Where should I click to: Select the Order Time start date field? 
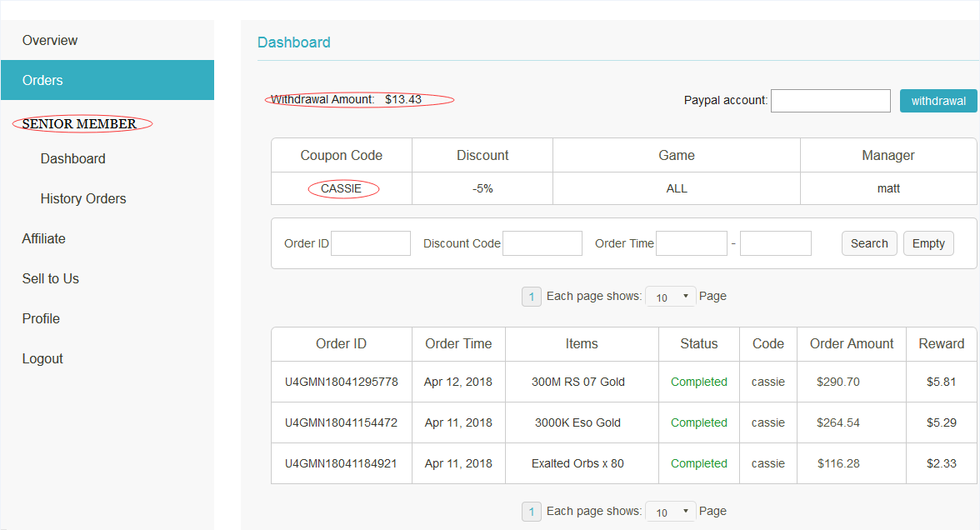point(692,243)
